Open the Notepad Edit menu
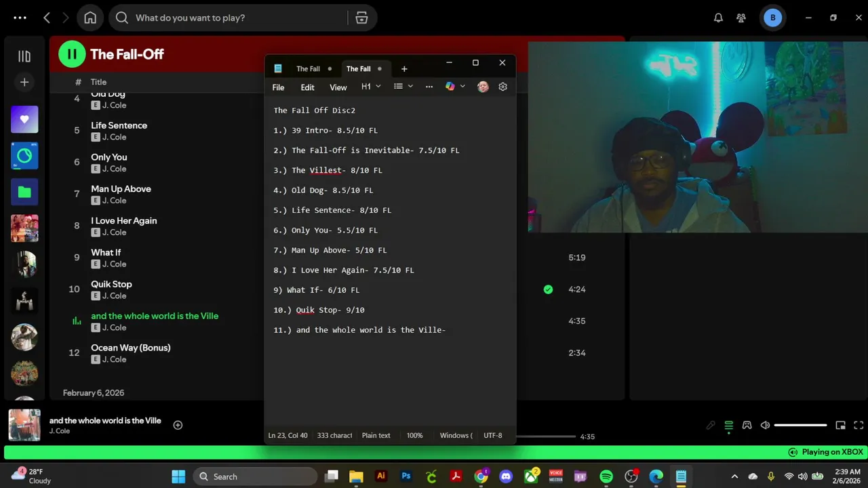 (x=307, y=87)
